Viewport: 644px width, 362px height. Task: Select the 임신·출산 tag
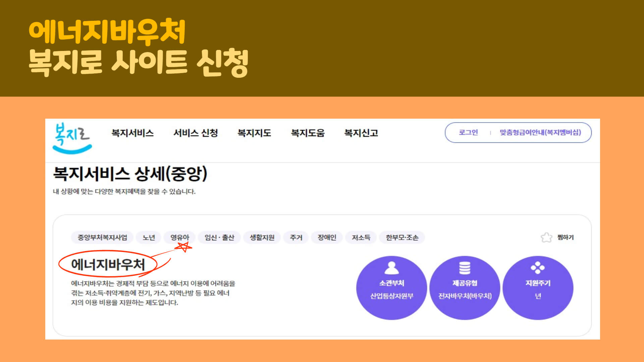(x=219, y=238)
